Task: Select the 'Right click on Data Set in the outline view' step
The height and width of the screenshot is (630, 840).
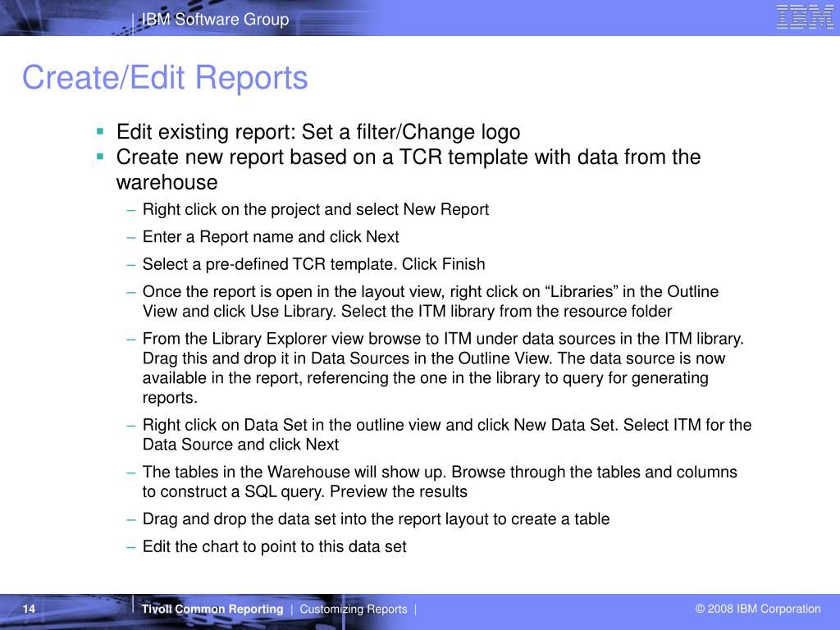Action: click(x=447, y=435)
